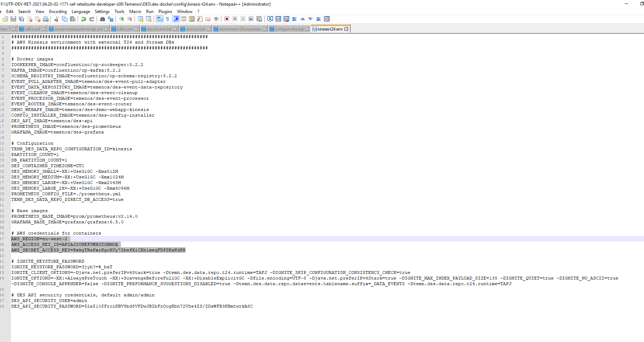Toggle the Indent Guide toolbar button
The height and width of the screenshot is (342, 644).
tap(176, 19)
